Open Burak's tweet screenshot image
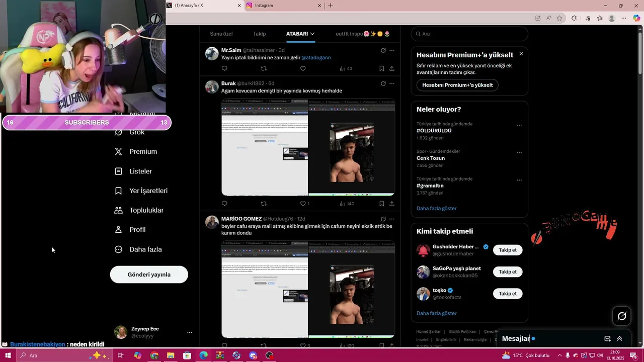Viewport: 644px width, 362px height. [x=308, y=147]
